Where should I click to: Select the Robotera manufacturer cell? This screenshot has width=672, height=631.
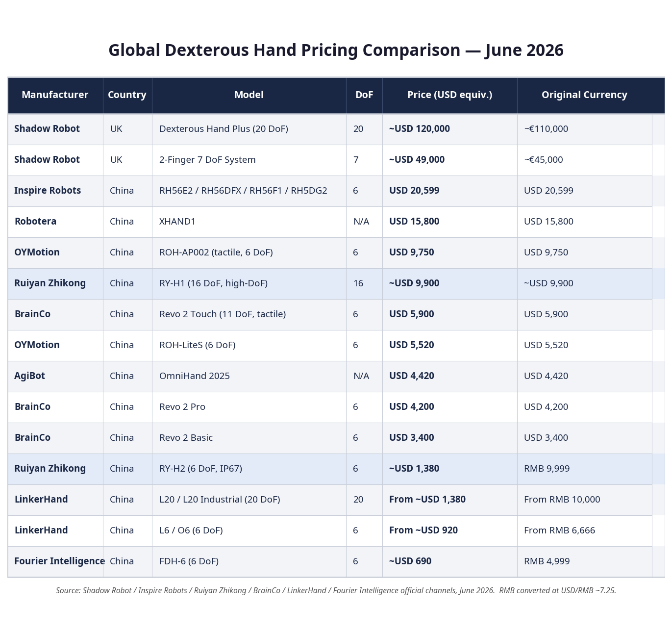click(x=55, y=222)
